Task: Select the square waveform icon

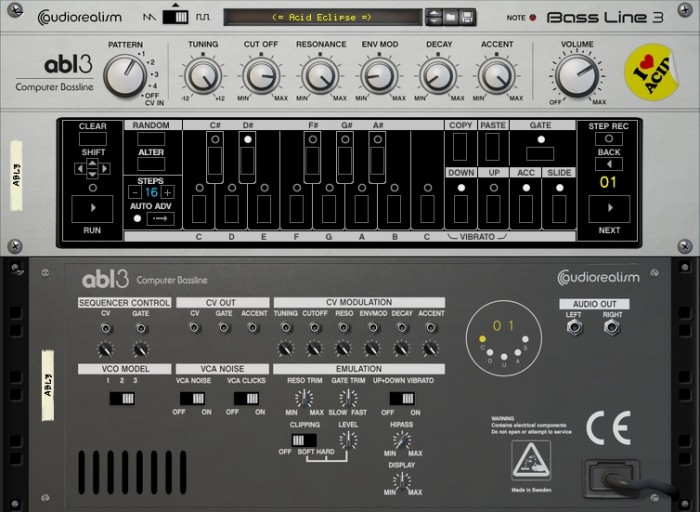Action: [203, 17]
